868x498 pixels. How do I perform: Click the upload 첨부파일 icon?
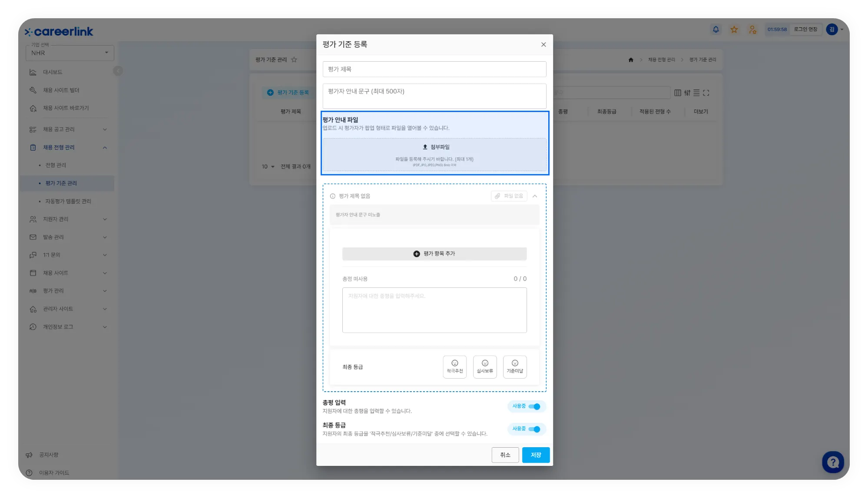tap(425, 147)
